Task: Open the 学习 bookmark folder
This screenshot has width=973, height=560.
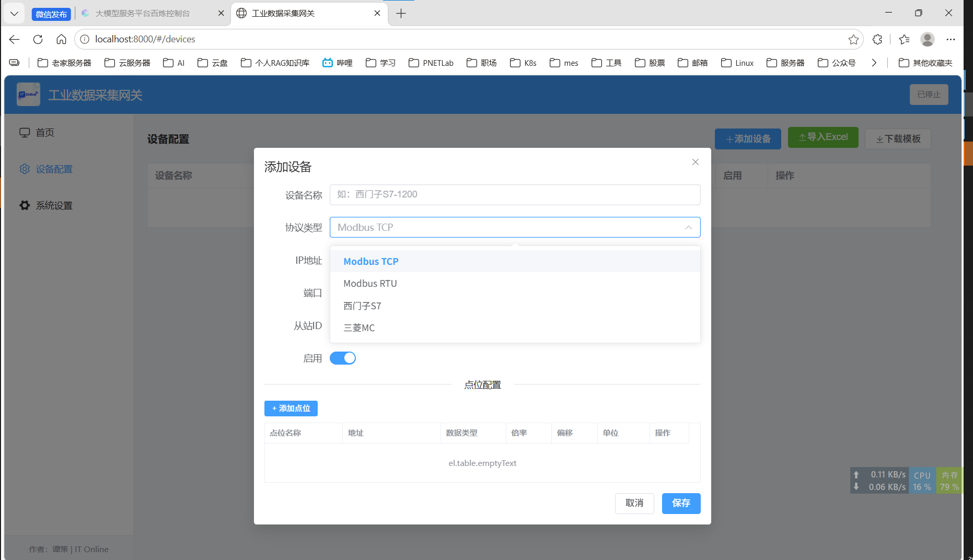Action: pyautogui.click(x=380, y=63)
